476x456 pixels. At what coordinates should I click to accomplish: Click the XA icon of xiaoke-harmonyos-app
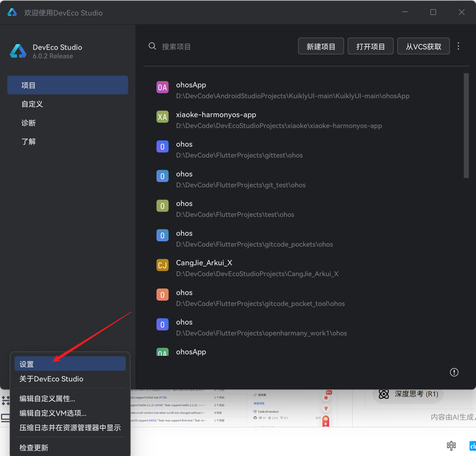click(x=162, y=117)
